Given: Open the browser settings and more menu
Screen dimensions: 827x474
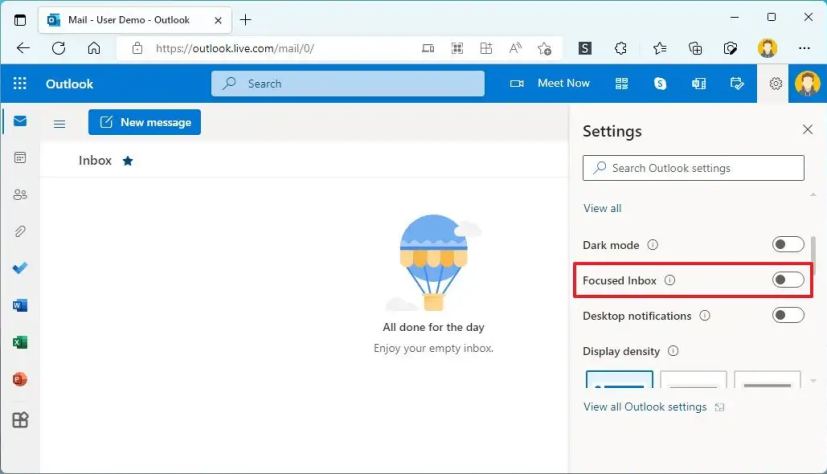Looking at the screenshot, I should point(804,48).
